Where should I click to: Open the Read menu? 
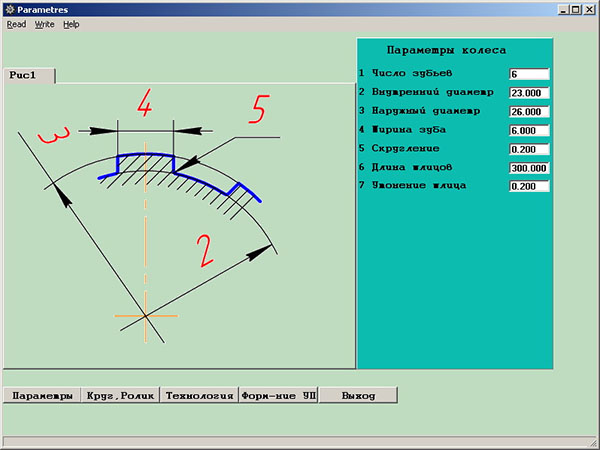pyautogui.click(x=16, y=24)
